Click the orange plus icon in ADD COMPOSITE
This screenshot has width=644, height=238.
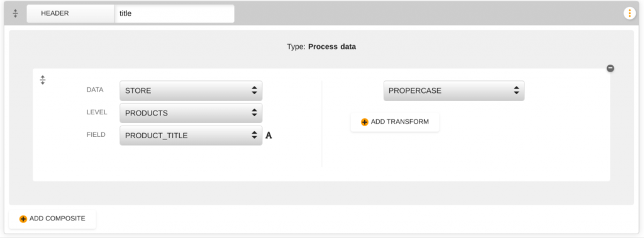23,219
